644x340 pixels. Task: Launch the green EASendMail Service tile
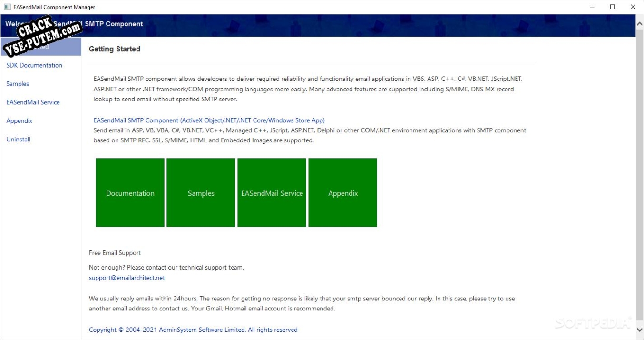point(272,193)
